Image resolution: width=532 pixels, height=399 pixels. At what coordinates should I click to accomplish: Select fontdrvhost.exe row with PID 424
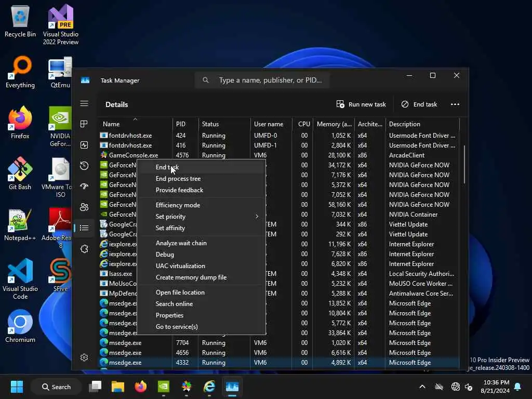279,136
